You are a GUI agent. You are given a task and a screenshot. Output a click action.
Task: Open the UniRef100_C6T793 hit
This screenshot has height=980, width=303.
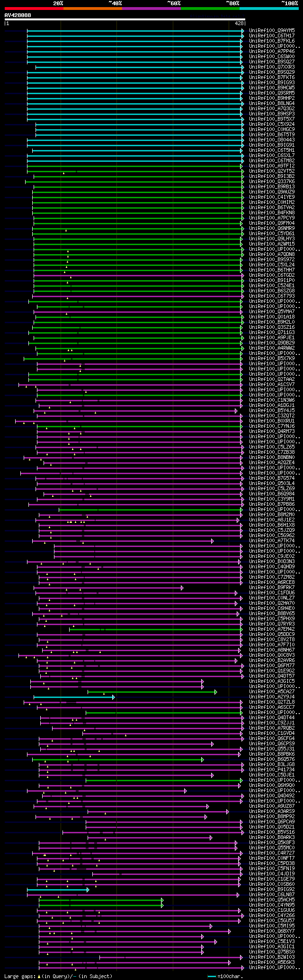tap(272, 296)
